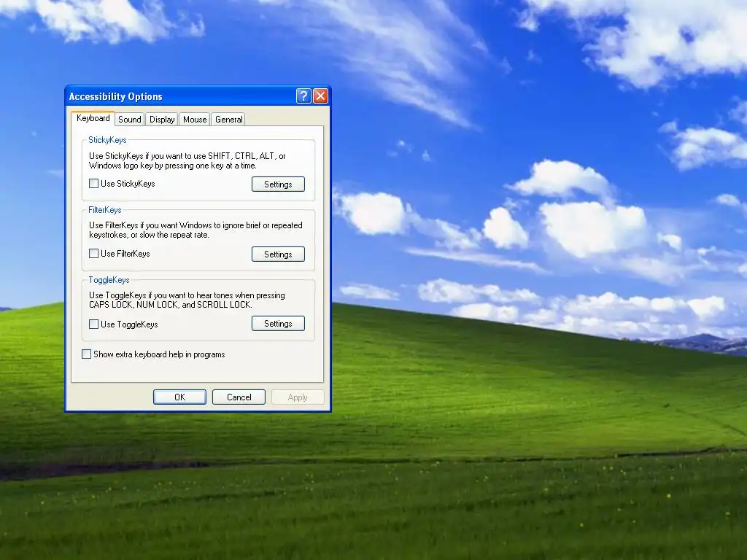
Task: Open StickyKeys Settings
Action: pyautogui.click(x=278, y=184)
